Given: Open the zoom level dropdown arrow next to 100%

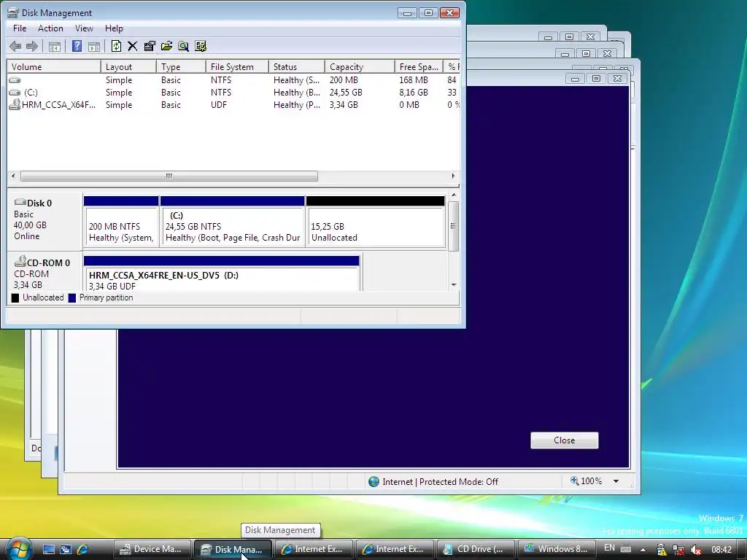Looking at the screenshot, I should point(616,481).
